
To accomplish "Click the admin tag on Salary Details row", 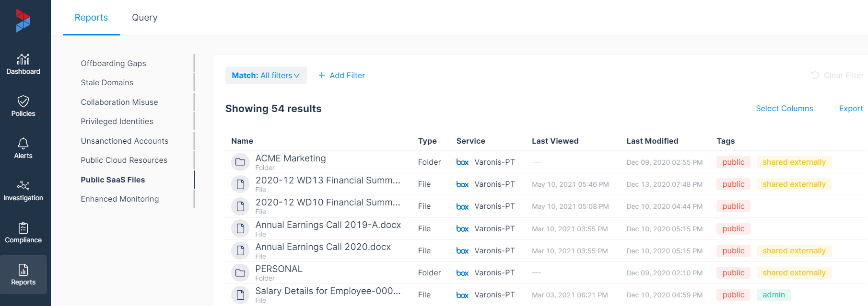I will (774, 295).
